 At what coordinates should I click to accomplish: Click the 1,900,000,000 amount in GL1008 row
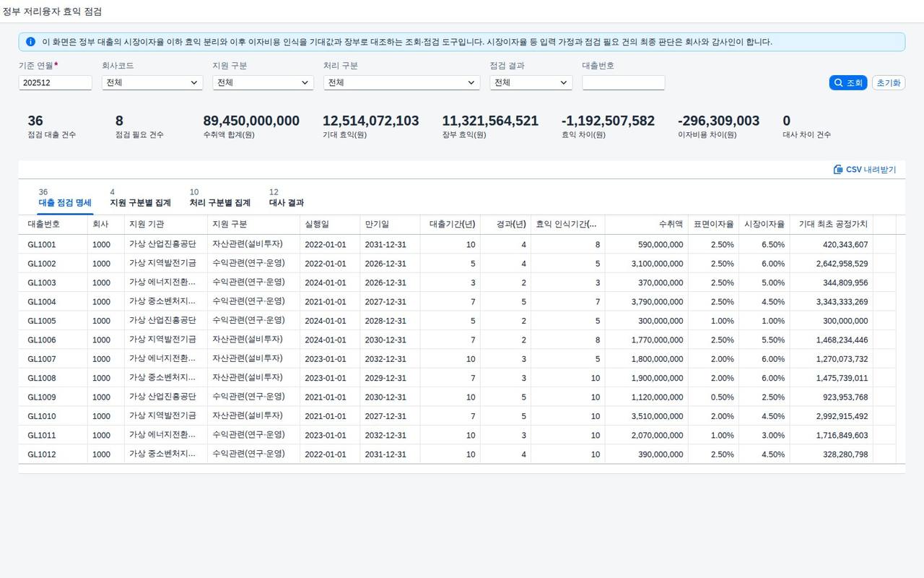(x=657, y=378)
